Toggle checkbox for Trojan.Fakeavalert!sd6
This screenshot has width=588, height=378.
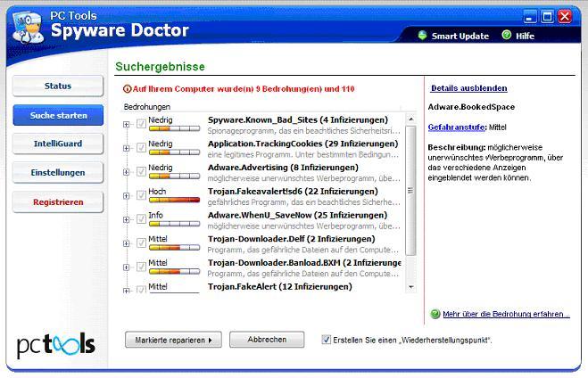pos(141,195)
